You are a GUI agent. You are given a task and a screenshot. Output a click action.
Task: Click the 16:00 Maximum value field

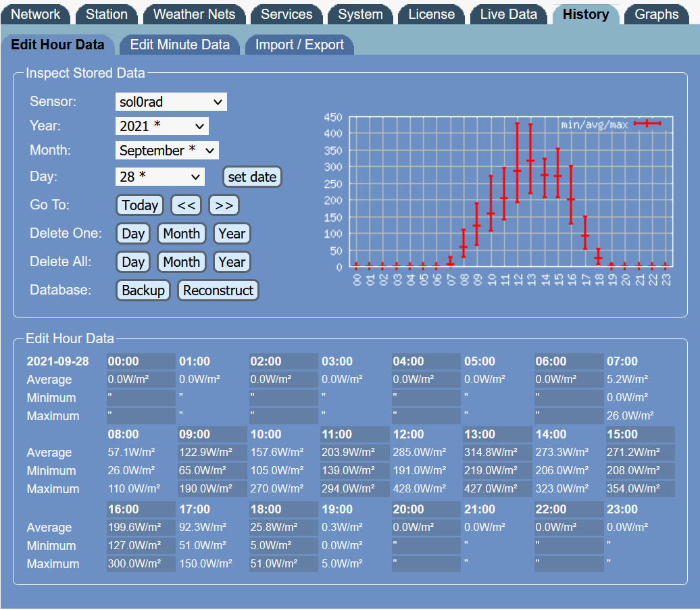pos(141,564)
